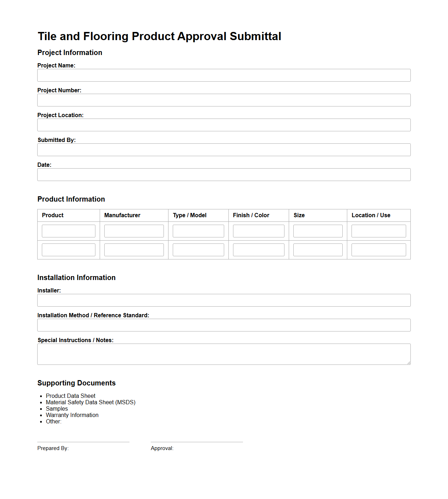This screenshot has height=499, width=448.
Task: Click the first Finish / Color input cell
Action: pos(258,231)
